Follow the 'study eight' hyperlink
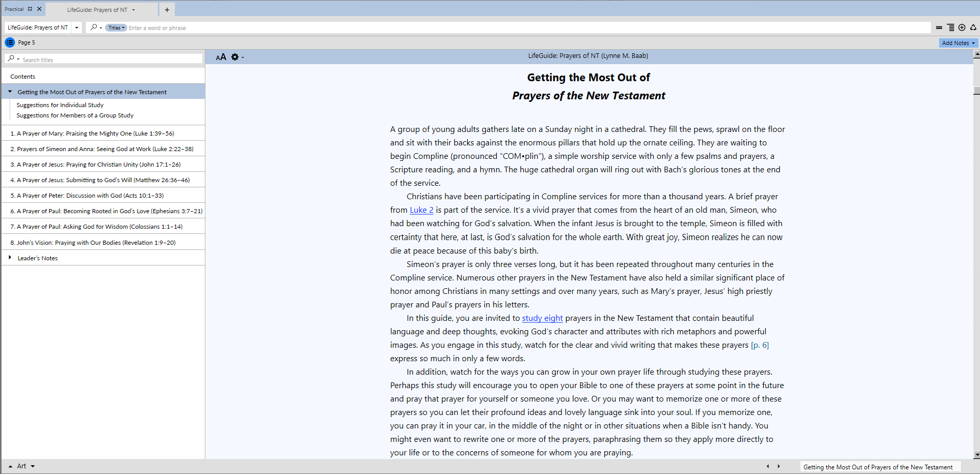 pyautogui.click(x=542, y=318)
